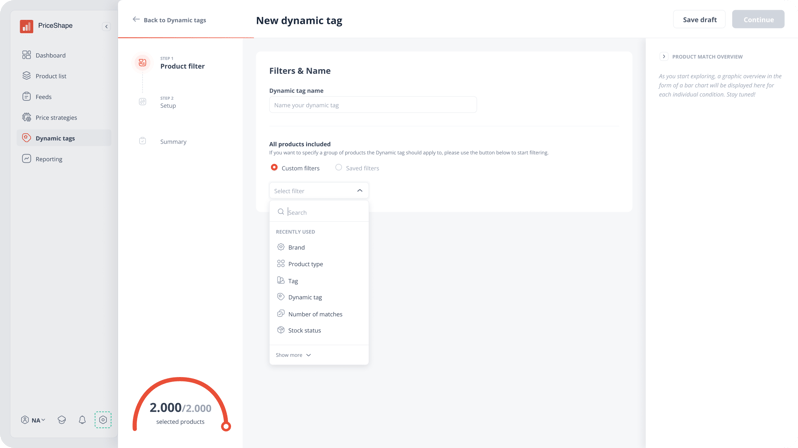
Task: Click the Stock status box icon
Action: (280, 330)
